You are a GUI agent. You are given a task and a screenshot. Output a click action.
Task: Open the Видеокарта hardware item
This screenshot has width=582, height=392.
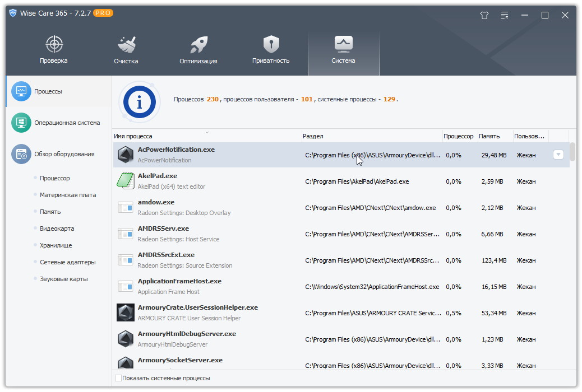pyautogui.click(x=57, y=228)
